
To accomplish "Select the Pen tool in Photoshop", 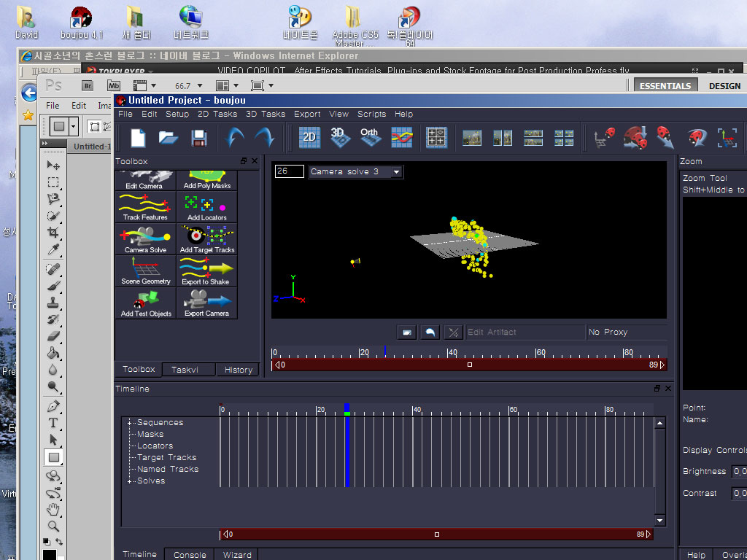I will tap(53, 406).
